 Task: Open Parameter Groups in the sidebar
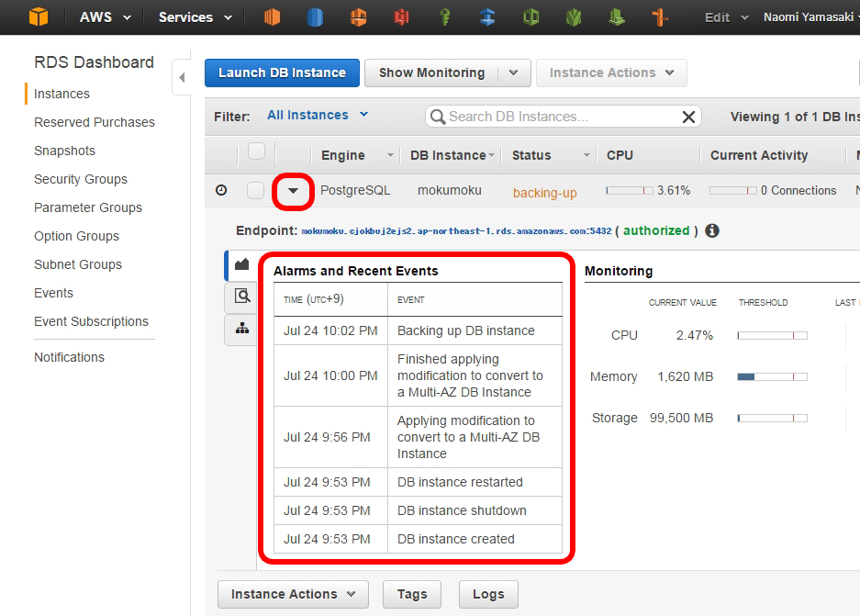pyautogui.click(x=88, y=207)
